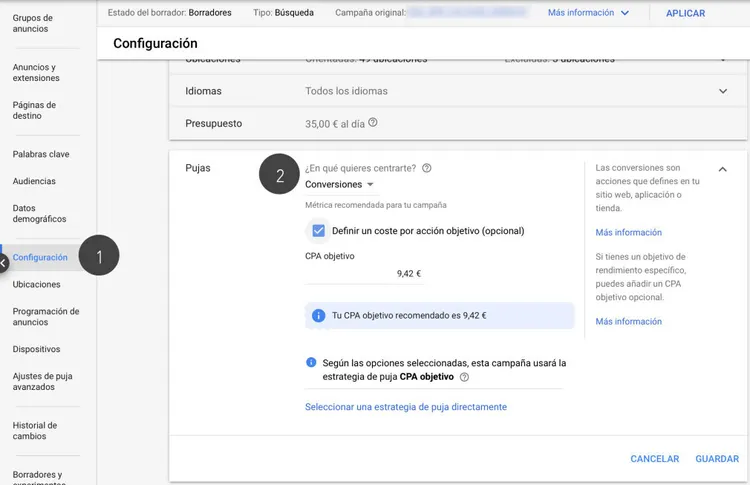Image resolution: width=750 pixels, height=485 pixels.
Task: Go to Dispositivos section
Action: (36, 349)
